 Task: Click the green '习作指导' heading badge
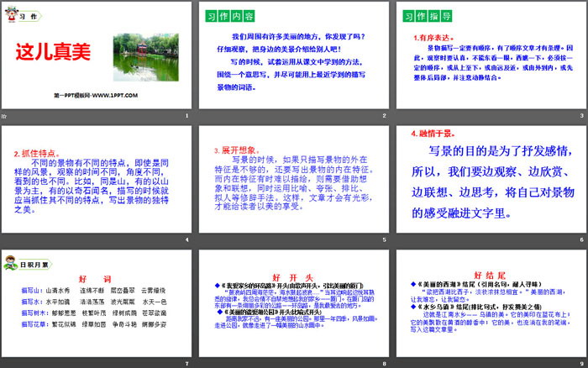[427, 16]
